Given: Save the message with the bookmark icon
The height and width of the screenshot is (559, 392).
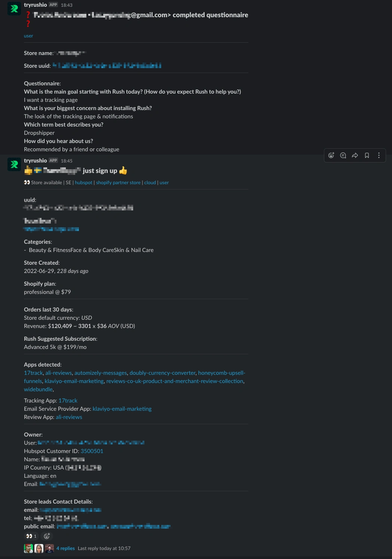Looking at the screenshot, I should click(x=367, y=155).
